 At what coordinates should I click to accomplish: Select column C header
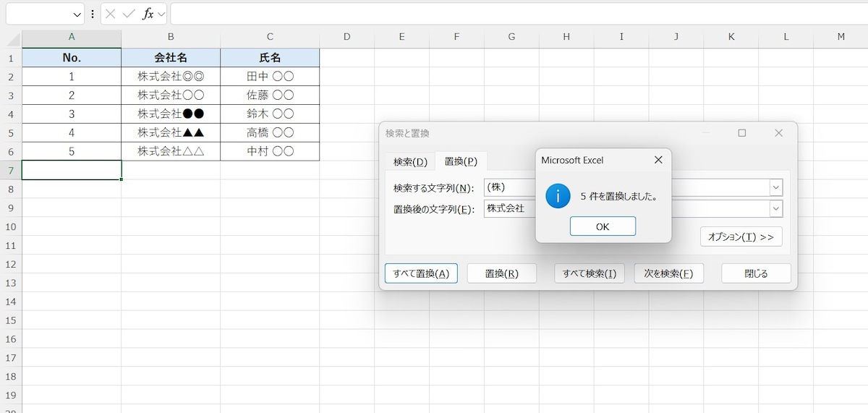pyautogui.click(x=270, y=37)
